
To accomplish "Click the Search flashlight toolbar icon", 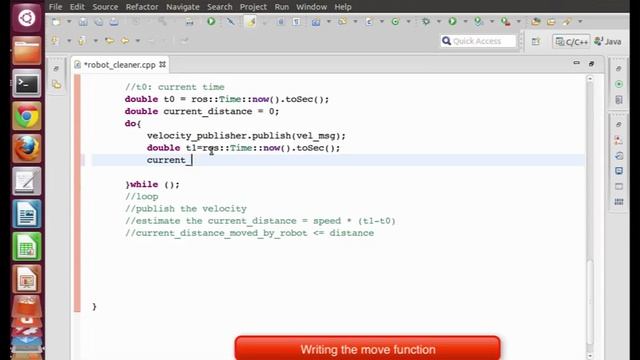I will click(567, 22).
